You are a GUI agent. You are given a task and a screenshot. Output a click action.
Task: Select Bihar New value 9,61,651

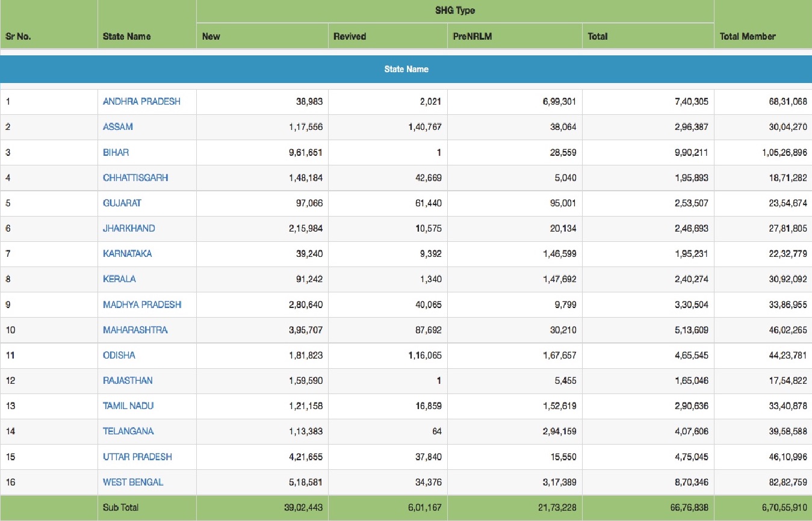[306, 153]
